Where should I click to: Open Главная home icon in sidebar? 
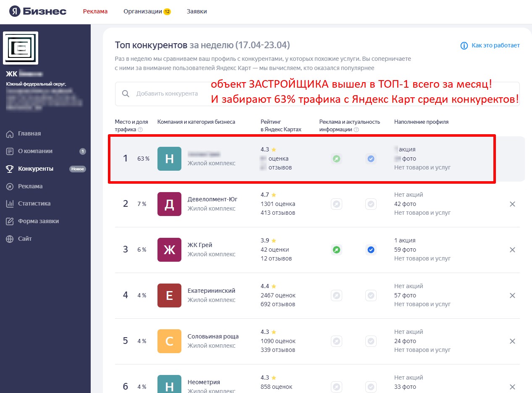coord(10,134)
